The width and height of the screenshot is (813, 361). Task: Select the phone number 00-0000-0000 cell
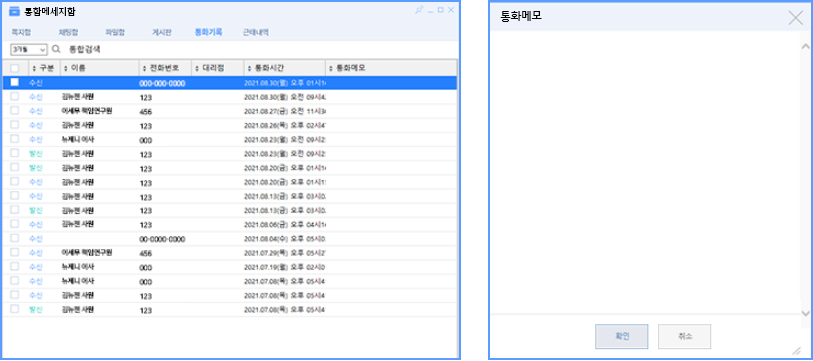point(162,239)
